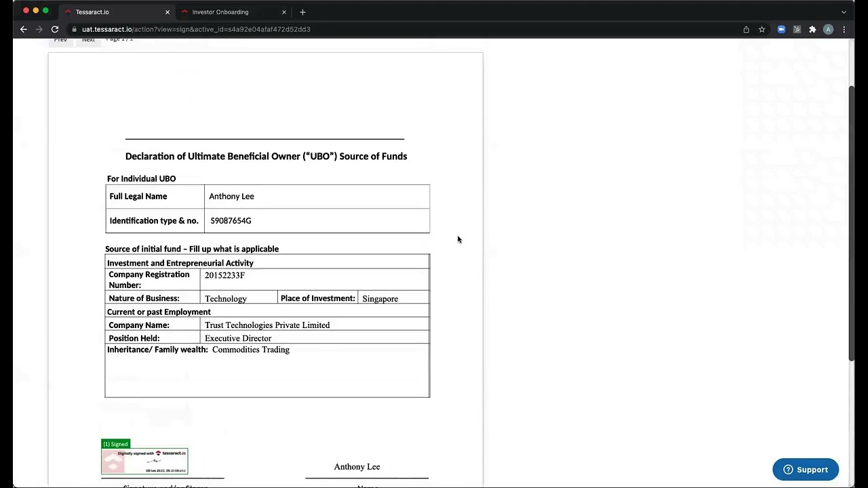Click the Full Legal Name label
The image size is (868, 488).
[138, 197]
